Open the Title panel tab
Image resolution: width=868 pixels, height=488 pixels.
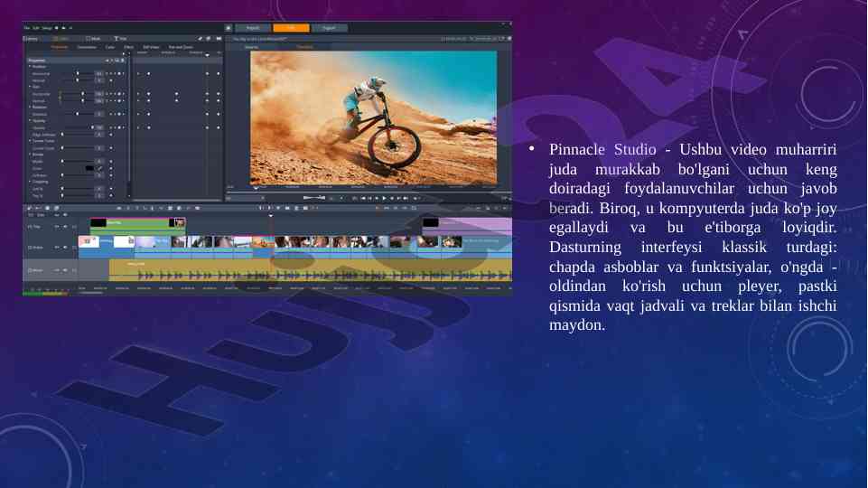tap(121, 39)
